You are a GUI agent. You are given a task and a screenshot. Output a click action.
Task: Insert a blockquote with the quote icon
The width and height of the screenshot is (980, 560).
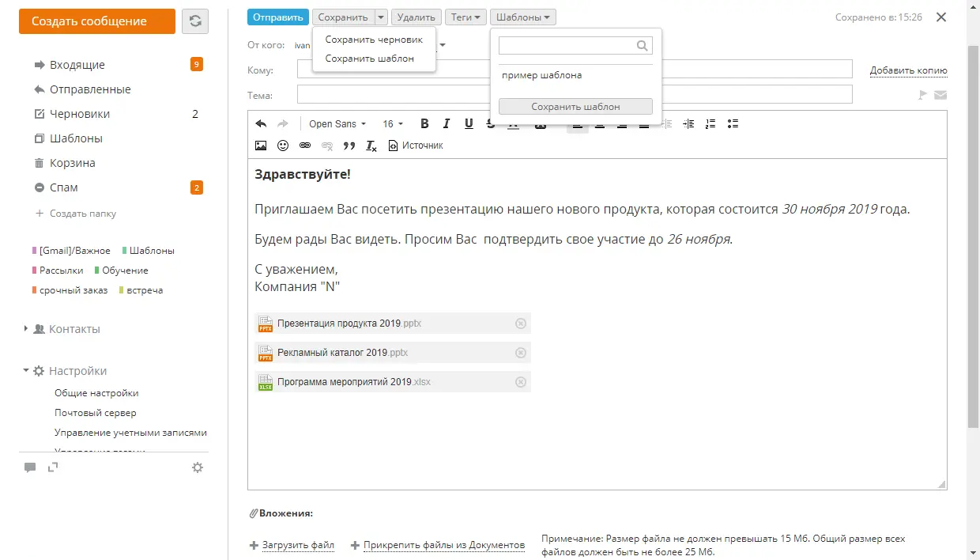pyautogui.click(x=349, y=146)
